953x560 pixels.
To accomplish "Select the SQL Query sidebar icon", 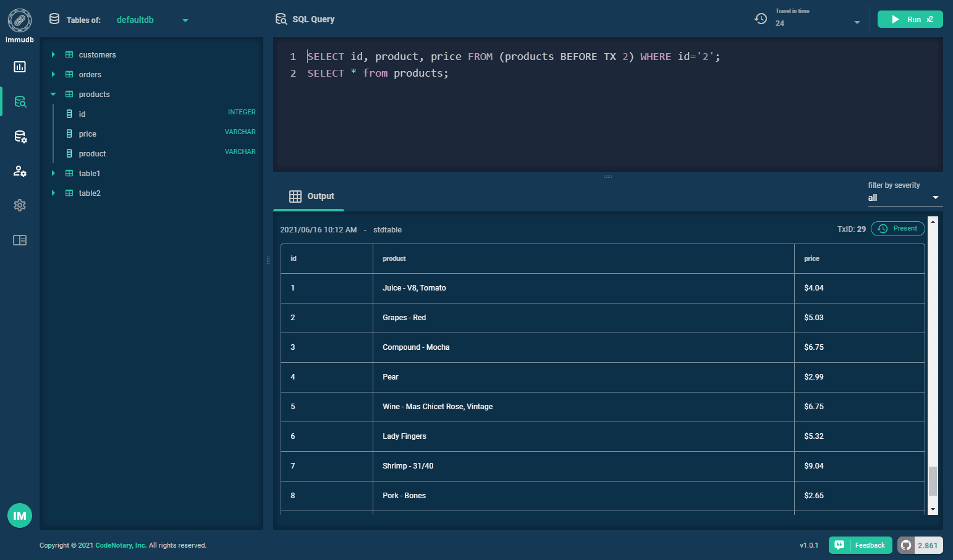I will click(x=19, y=101).
